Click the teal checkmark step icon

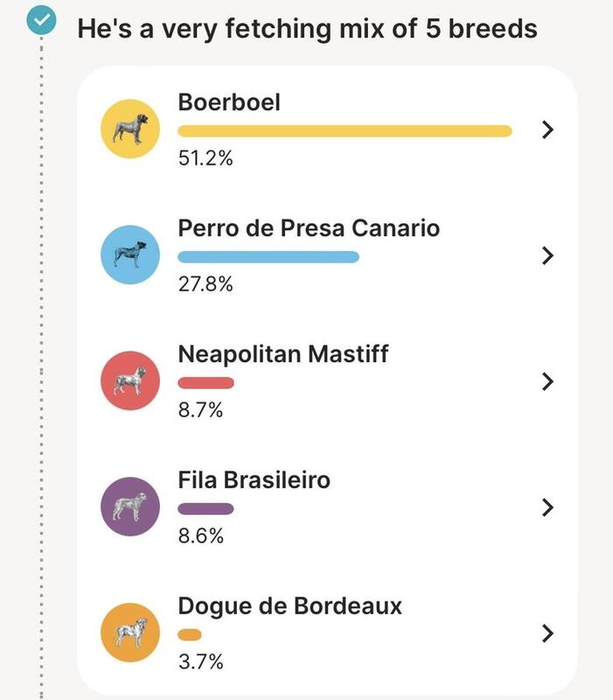41,20
